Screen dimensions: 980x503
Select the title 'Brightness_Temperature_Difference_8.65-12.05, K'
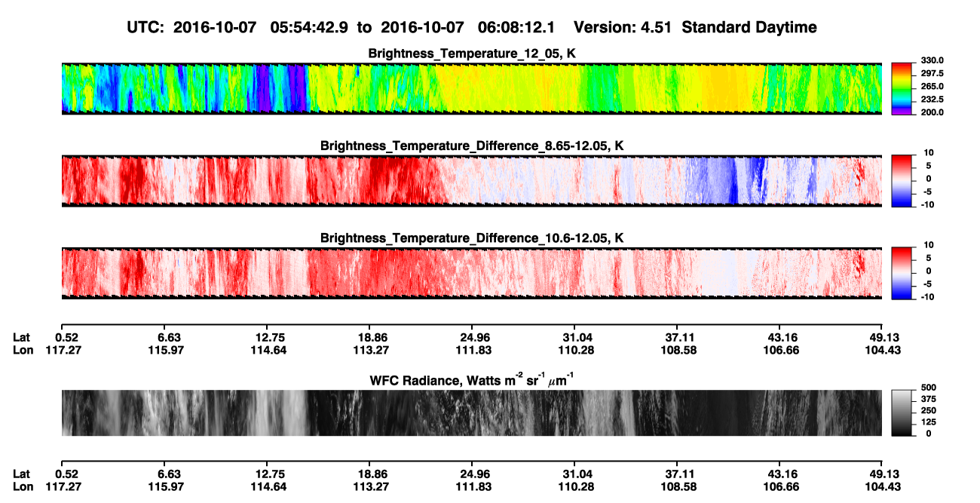472,146
